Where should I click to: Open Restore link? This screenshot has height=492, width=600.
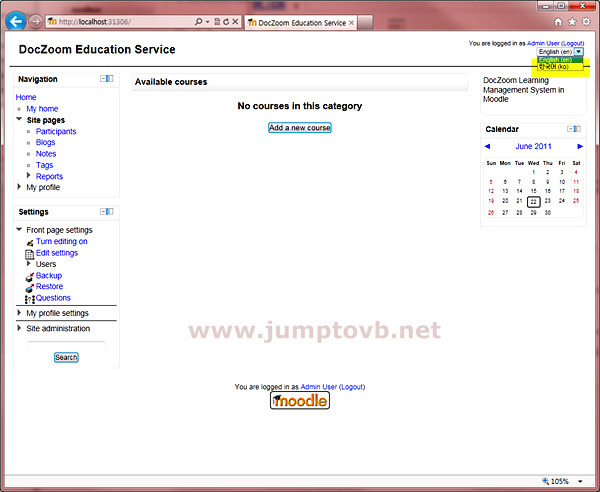49,287
